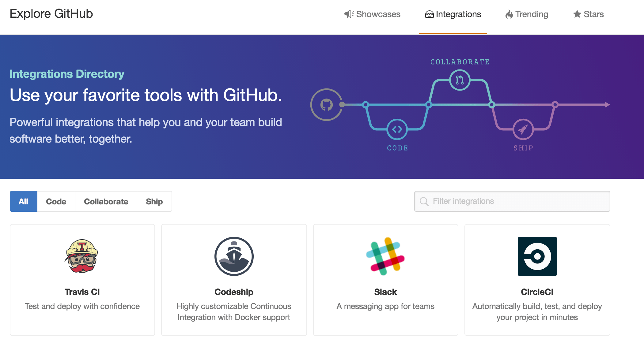Image resolution: width=644 pixels, height=339 pixels.
Task: Click the Ship filter button
Action: pos(154,201)
